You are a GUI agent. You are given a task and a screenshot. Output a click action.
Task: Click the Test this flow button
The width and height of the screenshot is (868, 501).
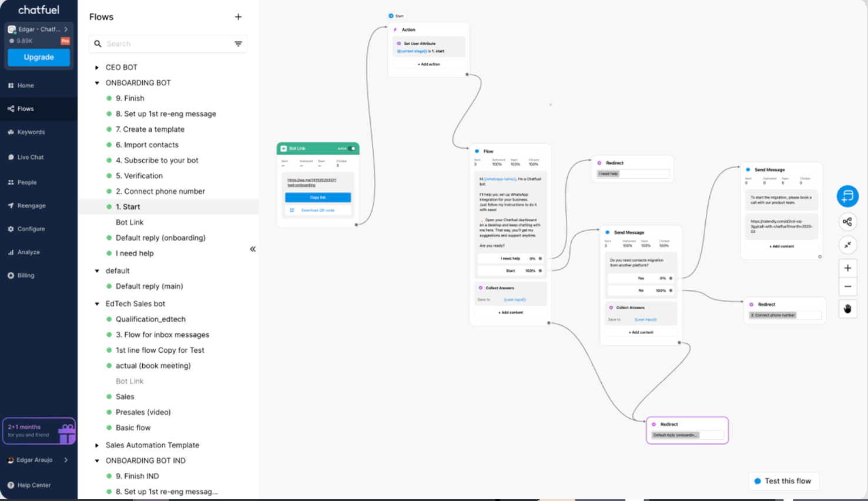(x=783, y=481)
